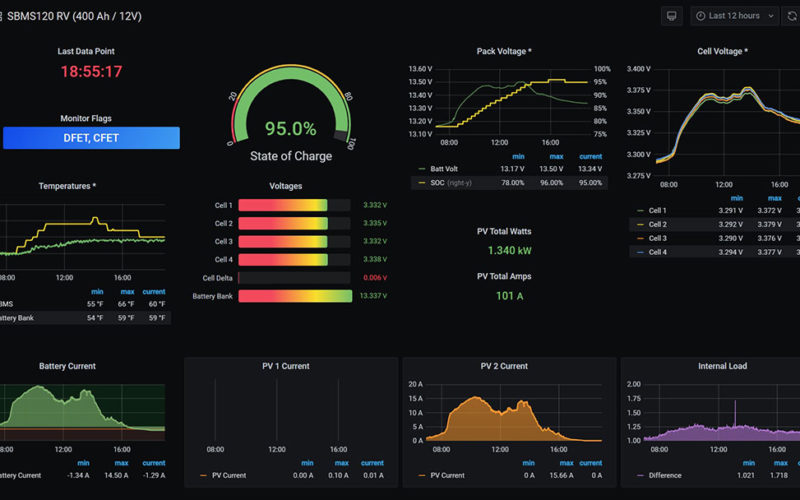
Task: Open the Cell Voltage panel title menu
Action: click(722, 51)
